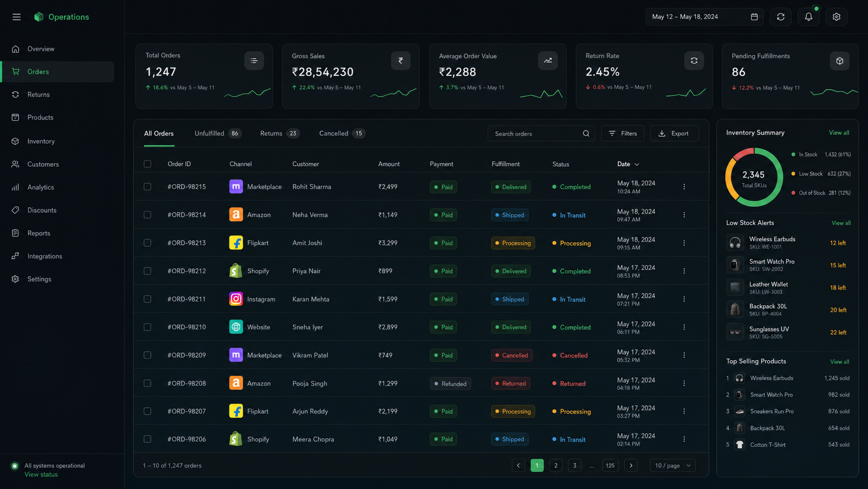This screenshot has width=868, height=489.
Task: Click Marketplace channel icon for Rohit Sharma
Action: click(x=236, y=187)
